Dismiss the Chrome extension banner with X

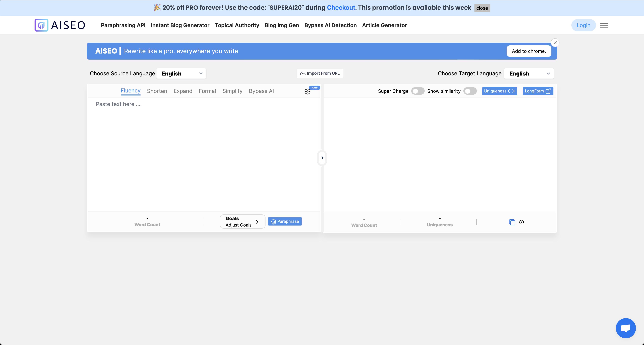pos(555,43)
